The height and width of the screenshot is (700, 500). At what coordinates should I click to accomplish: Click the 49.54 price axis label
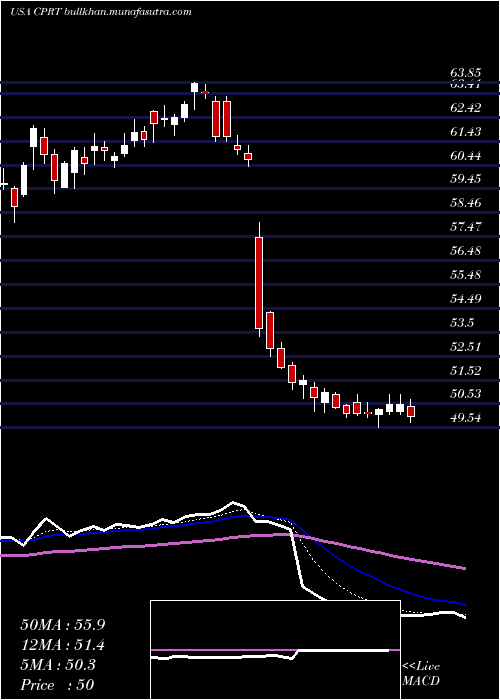click(465, 419)
